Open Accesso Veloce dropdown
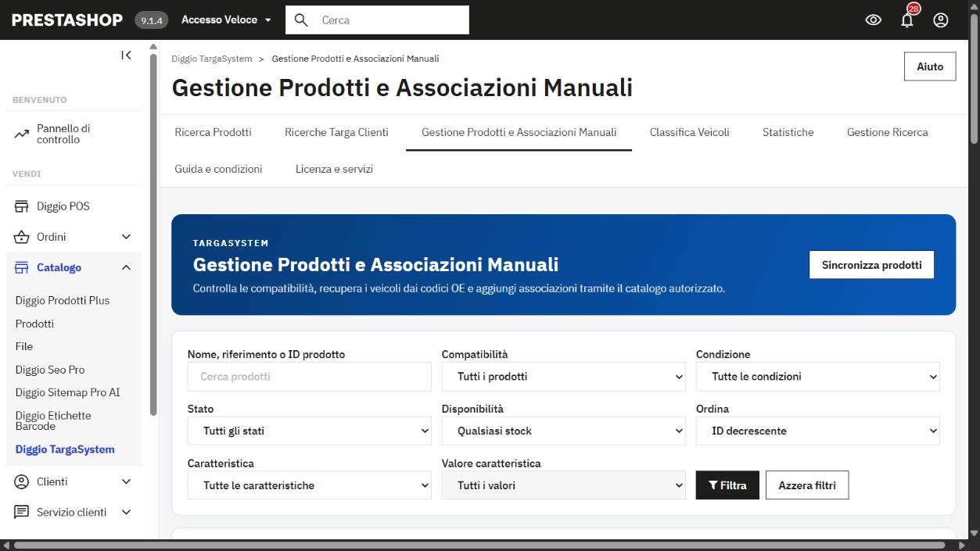The image size is (980, 551). coord(226,20)
